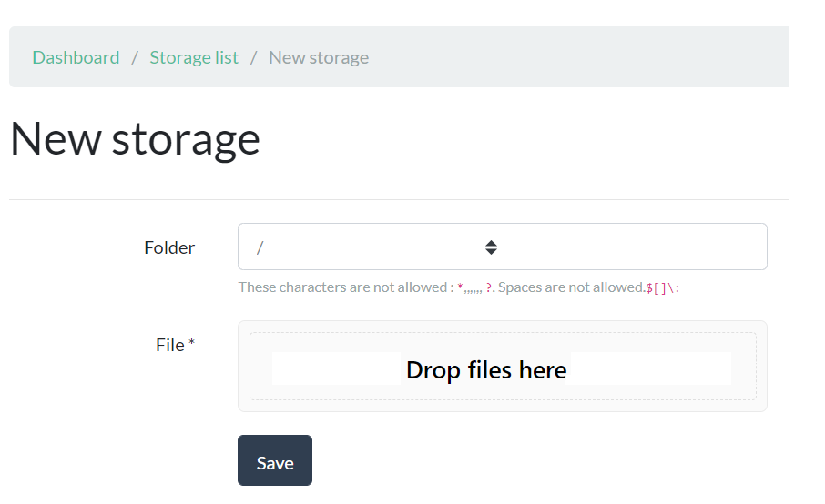Image resolution: width=825 pixels, height=504 pixels.
Task: Select the New storage breadcrumb item
Action: click(319, 57)
